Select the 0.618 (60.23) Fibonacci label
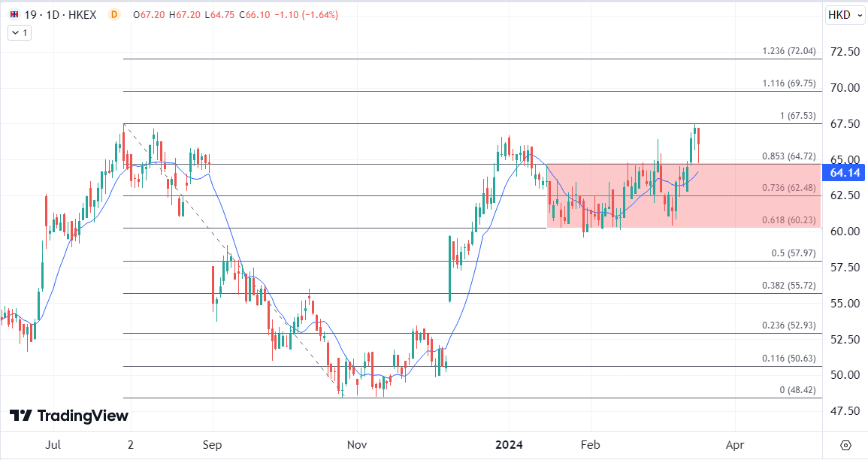The height and width of the screenshot is (460, 868). 788,220
